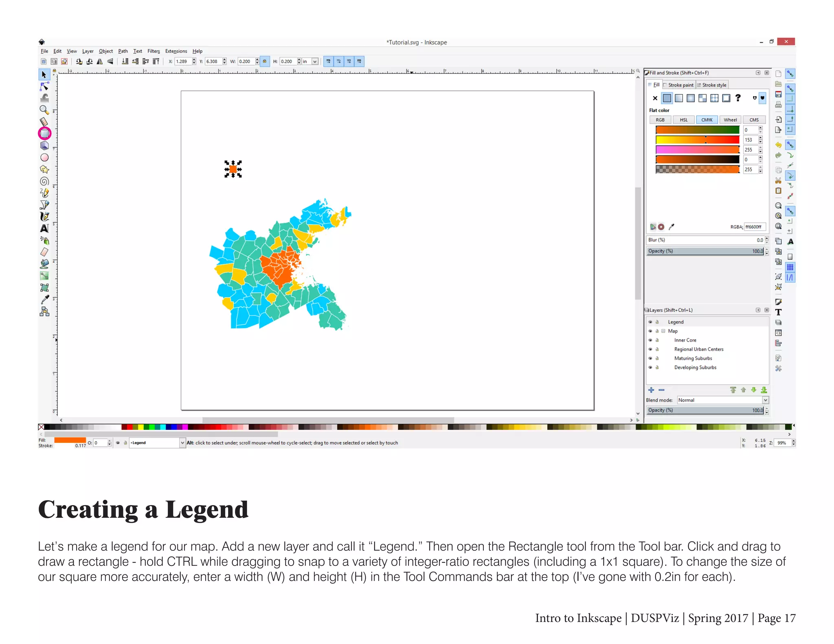Hide the Inner Core layer
834x644 pixels.
coord(650,340)
